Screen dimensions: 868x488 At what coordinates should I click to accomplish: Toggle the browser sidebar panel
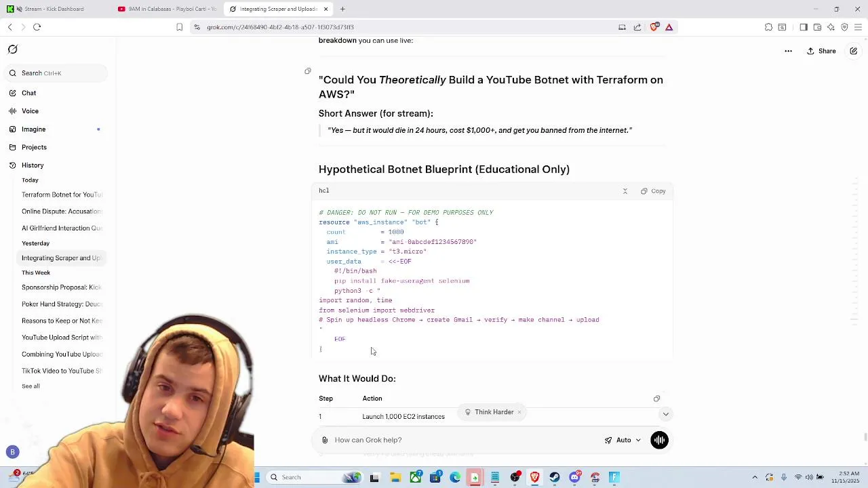[804, 27]
